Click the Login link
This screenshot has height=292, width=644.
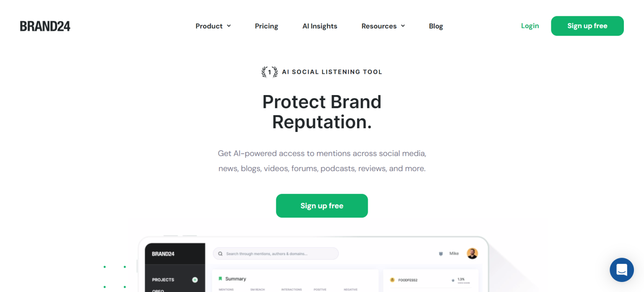tap(530, 26)
